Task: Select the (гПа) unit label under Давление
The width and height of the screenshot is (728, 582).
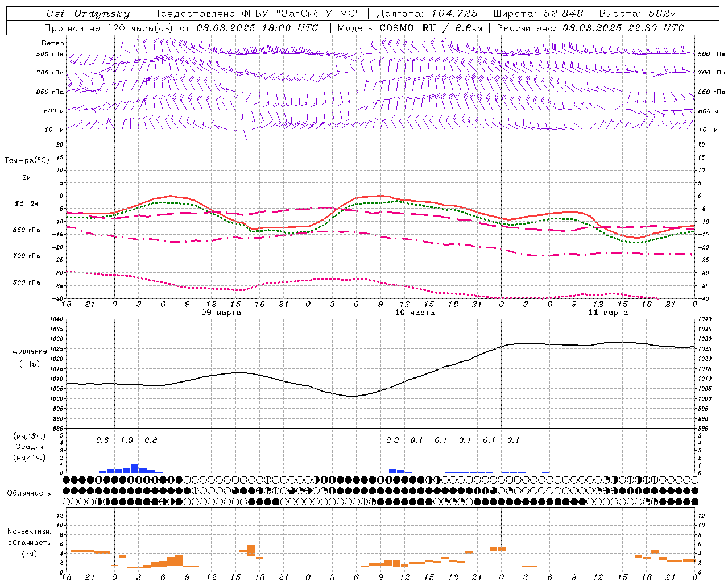Action: point(30,364)
